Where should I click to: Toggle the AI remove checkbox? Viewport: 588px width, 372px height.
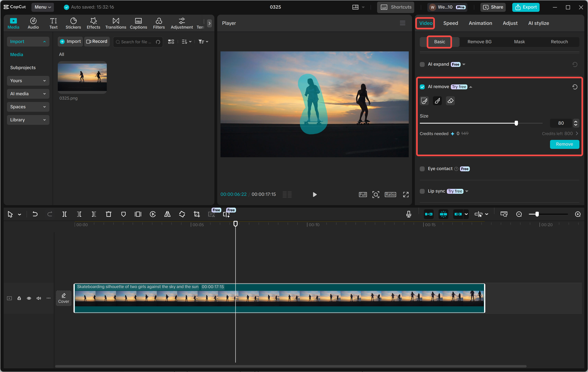tap(422, 87)
